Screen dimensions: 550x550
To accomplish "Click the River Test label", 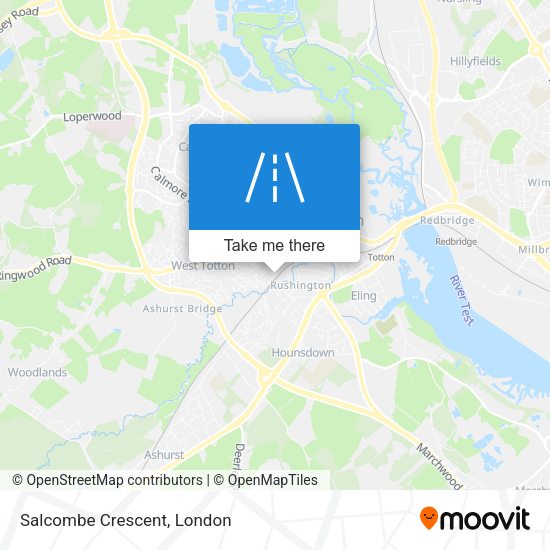I will point(462,301).
